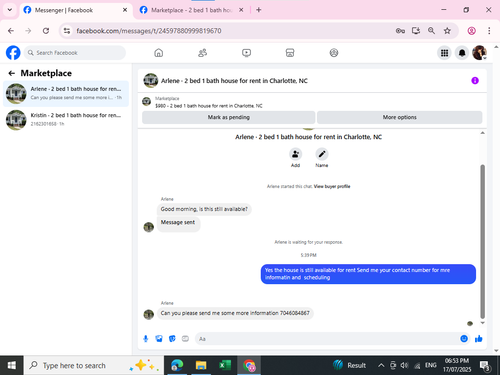Click the Windows taskbar search box
The image size is (500, 375).
click(94, 365)
